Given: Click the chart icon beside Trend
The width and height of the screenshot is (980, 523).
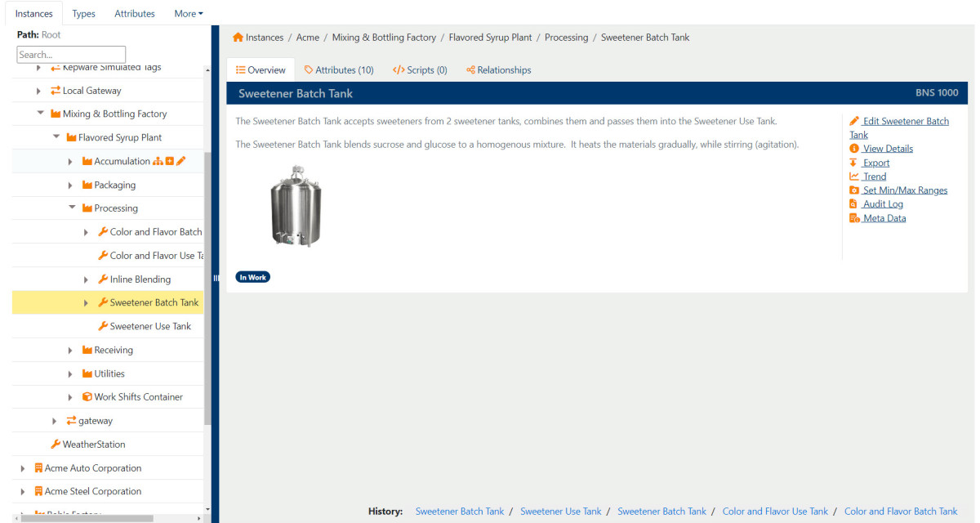Looking at the screenshot, I should tap(854, 177).
